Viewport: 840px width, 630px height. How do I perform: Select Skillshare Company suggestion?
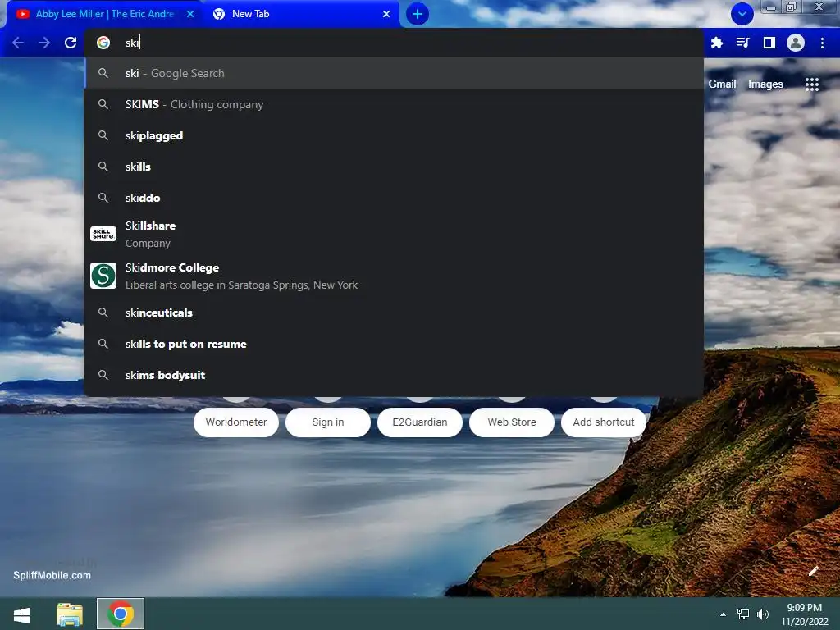click(x=394, y=234)
